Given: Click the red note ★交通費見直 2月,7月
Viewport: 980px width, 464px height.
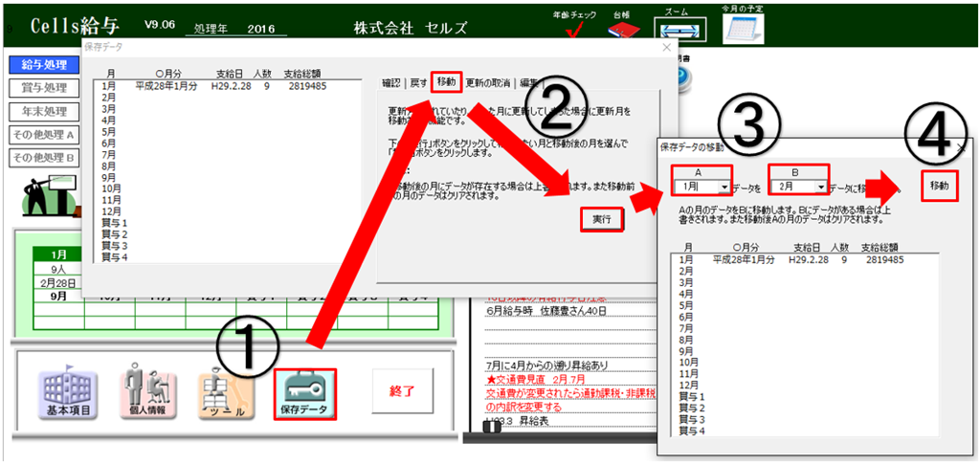Looking at the screenshot, I should [x=537, y=379].
